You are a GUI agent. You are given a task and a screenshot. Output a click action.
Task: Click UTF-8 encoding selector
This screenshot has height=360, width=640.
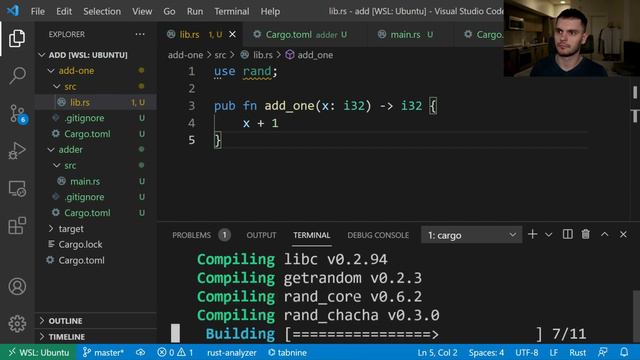526,352
